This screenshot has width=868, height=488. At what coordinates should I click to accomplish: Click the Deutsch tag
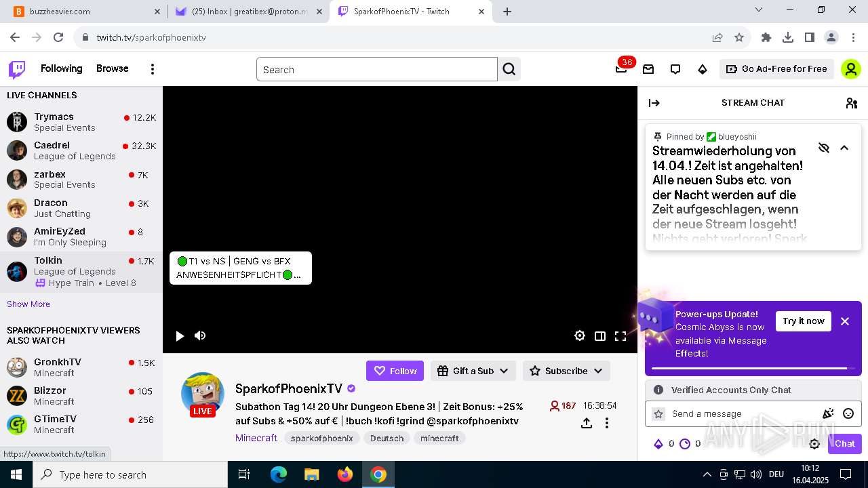coord(387,439)
